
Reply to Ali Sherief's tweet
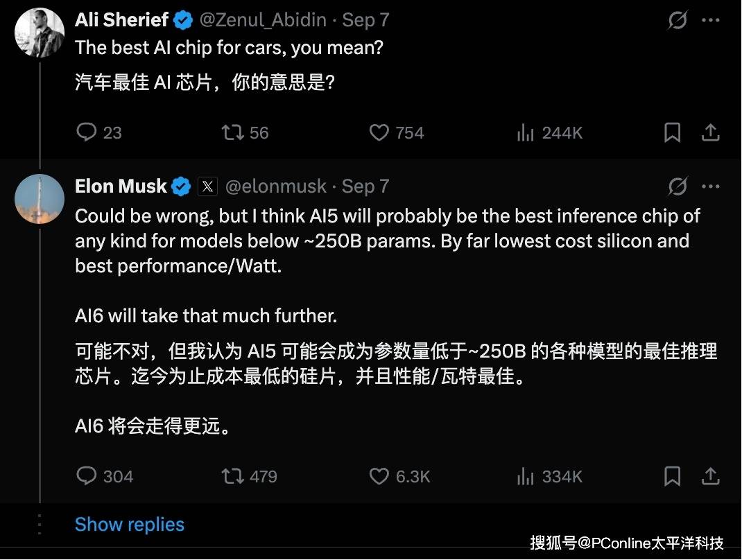pos(87,132)
